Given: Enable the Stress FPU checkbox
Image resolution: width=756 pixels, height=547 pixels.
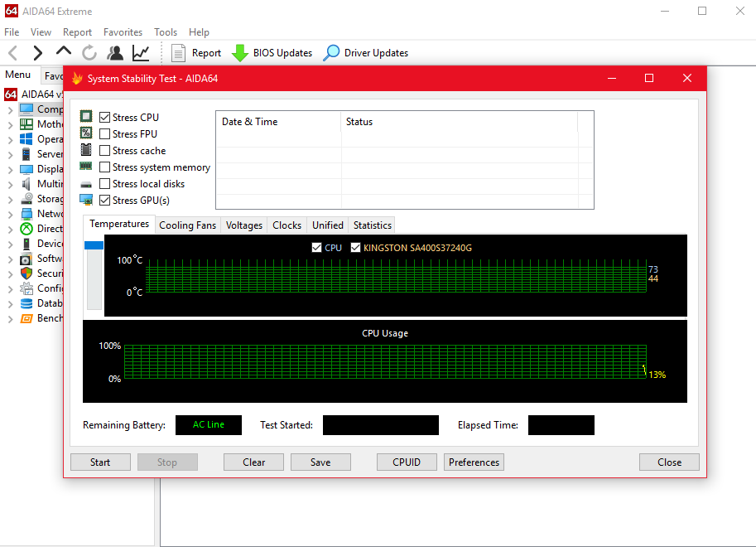Looking at the screenshot, I should [104, 133].
